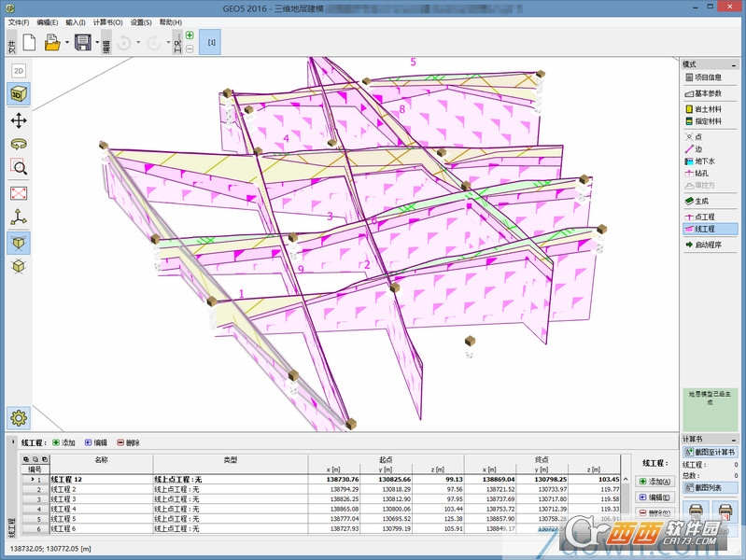Viewport: 746px width, 560px height.
Task: Fit the model to view extents
Action: click(x=19, y=193)
